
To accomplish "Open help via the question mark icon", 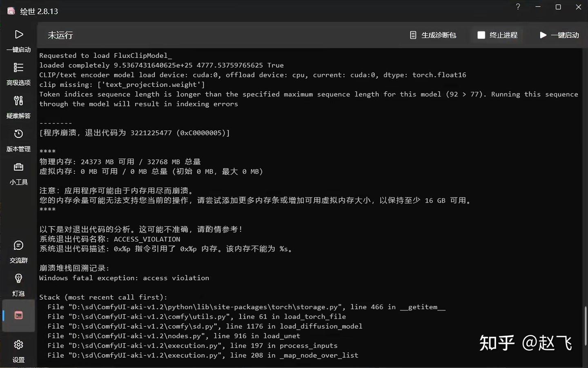I will (x=518, y=7).
